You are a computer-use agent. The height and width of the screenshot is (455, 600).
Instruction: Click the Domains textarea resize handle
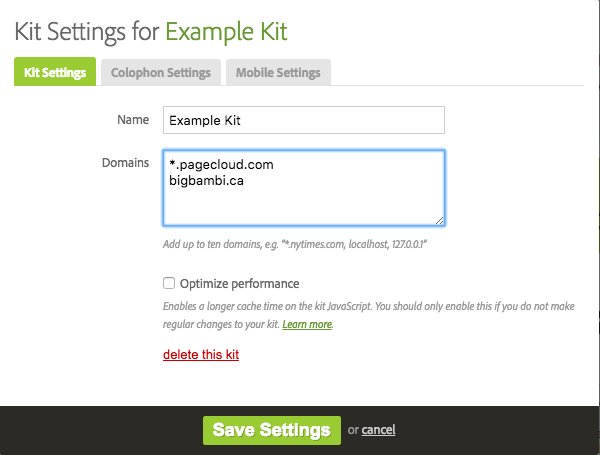tap(439, 220)
